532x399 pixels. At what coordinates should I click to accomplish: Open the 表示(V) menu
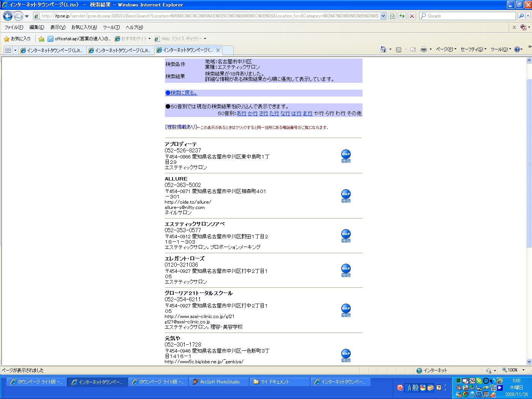point(58,27)
